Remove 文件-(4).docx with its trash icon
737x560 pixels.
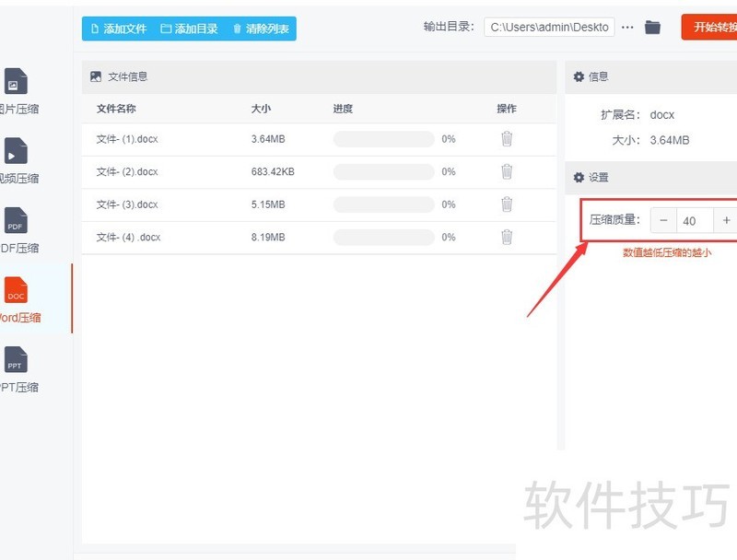click(x=506, y=237)
